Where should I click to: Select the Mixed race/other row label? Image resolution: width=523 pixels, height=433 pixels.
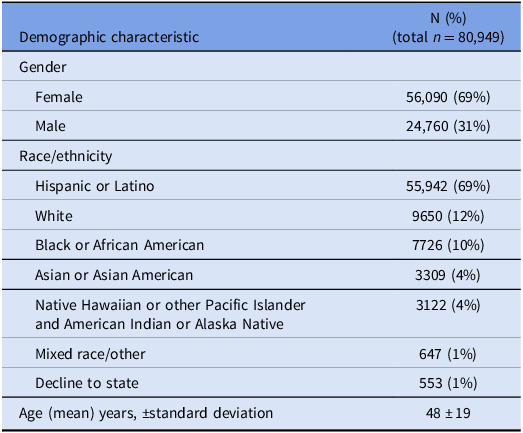click(90, 354)
